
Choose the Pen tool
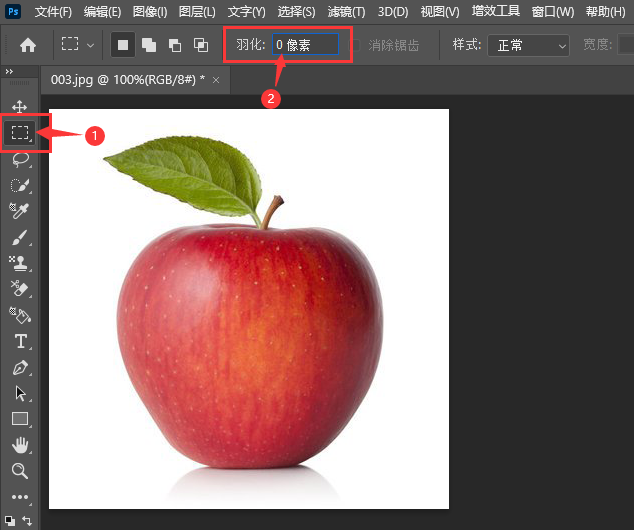(x=19, y=367)
